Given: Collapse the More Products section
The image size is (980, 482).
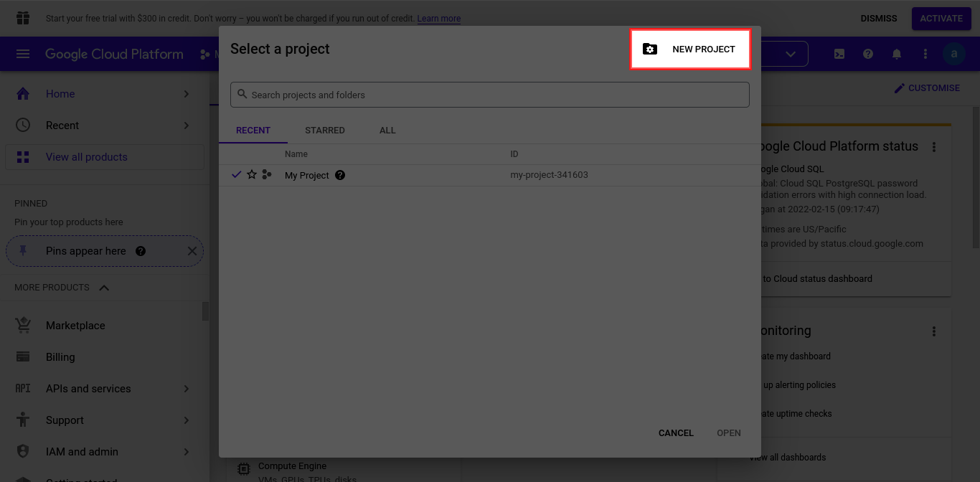Looking at the screenshot, I should point(104,288).
